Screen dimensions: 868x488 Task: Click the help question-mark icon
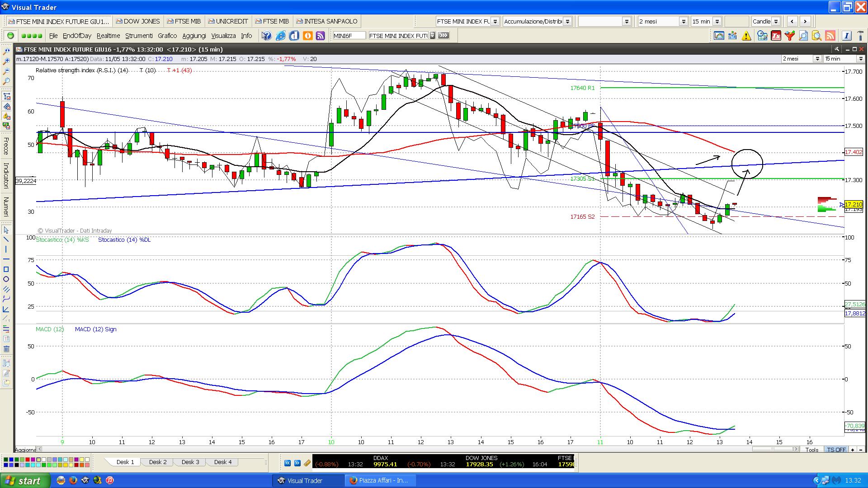click(267, 36)
